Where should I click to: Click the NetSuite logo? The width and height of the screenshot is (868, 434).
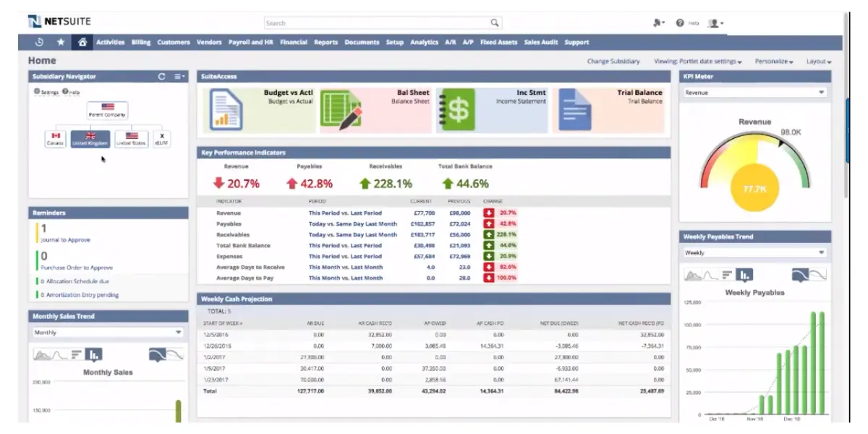pyautogui.click(x=59, y=21)
